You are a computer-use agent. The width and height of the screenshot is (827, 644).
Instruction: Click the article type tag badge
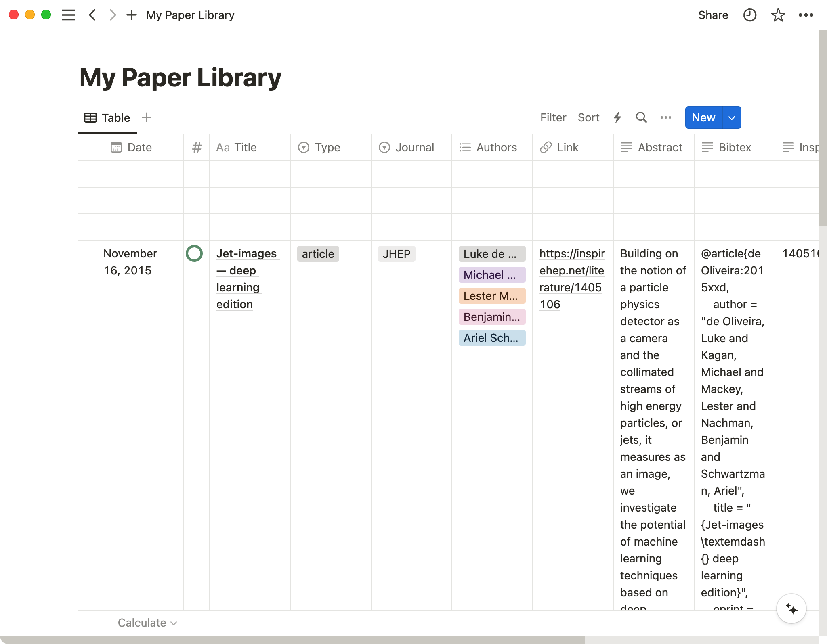317,253
